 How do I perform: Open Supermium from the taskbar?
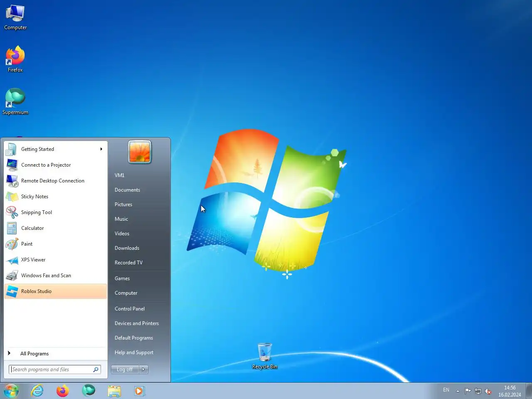[89, 391]
